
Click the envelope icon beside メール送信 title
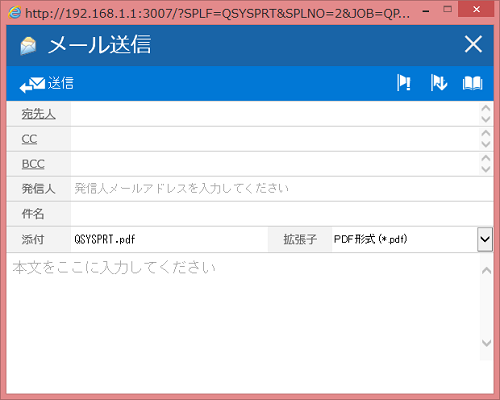(28, 46)
